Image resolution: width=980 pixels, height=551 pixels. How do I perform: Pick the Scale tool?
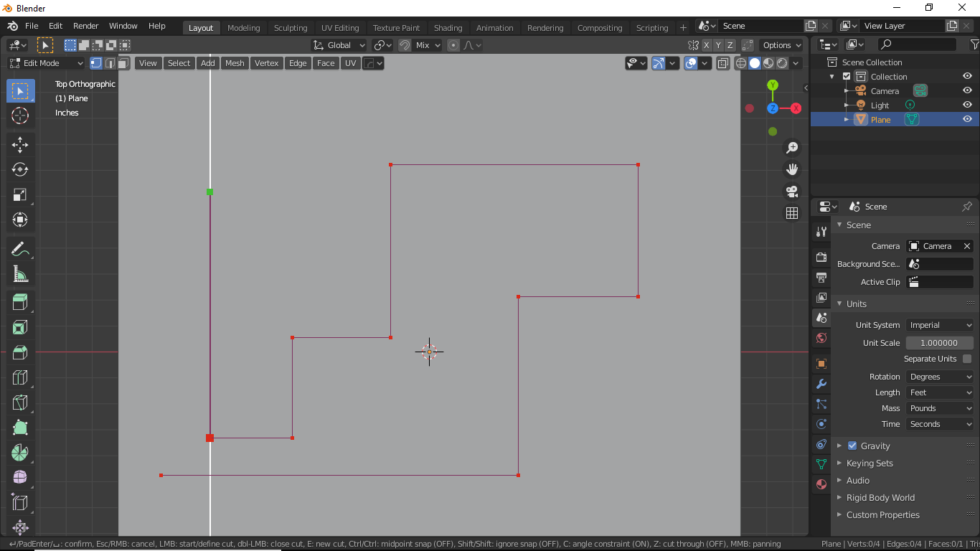click(20, 195)
